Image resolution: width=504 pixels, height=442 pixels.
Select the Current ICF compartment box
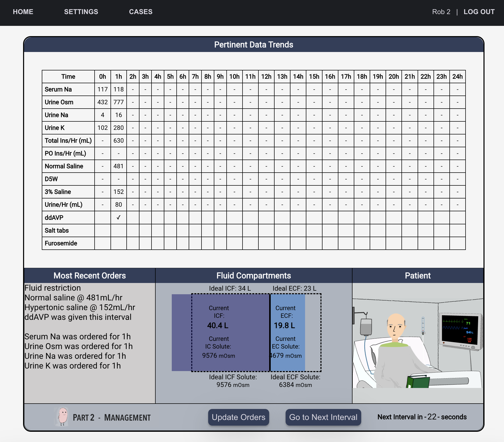click(x=218, y=332)
